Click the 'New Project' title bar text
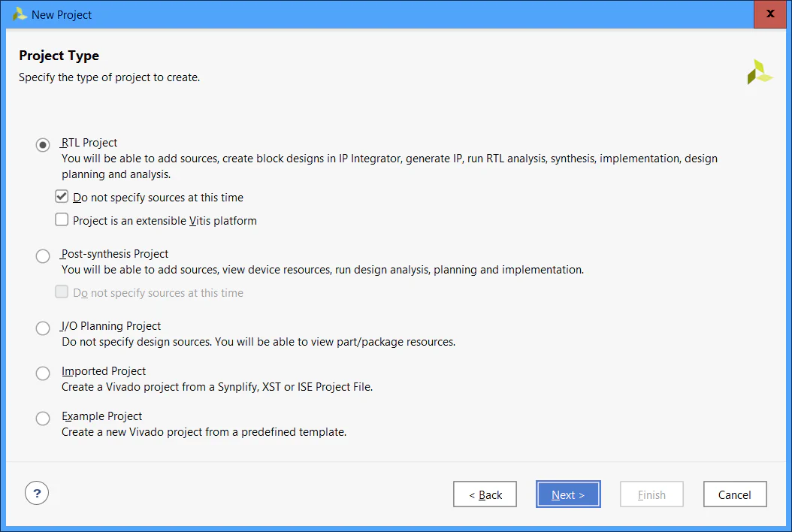 [x=62, y=15]
